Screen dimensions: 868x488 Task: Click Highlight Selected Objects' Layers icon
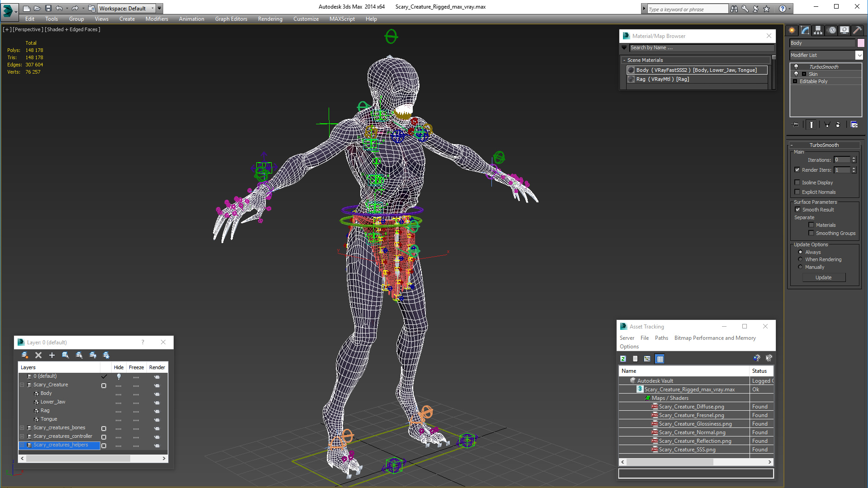click(x=79, y=355)
